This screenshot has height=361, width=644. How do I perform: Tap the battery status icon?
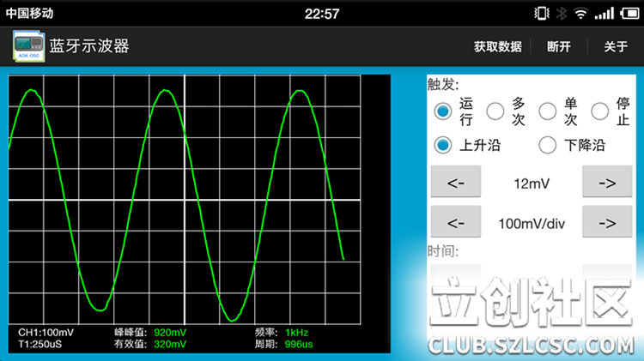[629, 14]
